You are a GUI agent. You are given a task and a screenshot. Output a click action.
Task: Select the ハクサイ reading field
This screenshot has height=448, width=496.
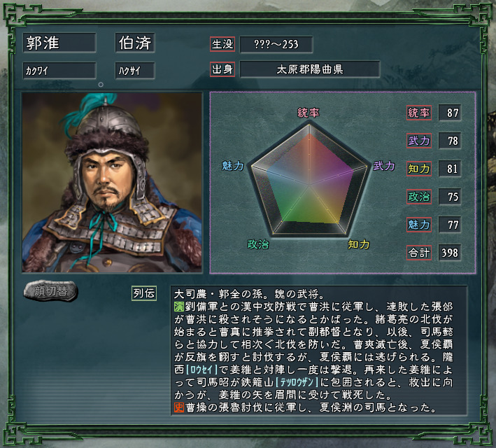[135, 70]
